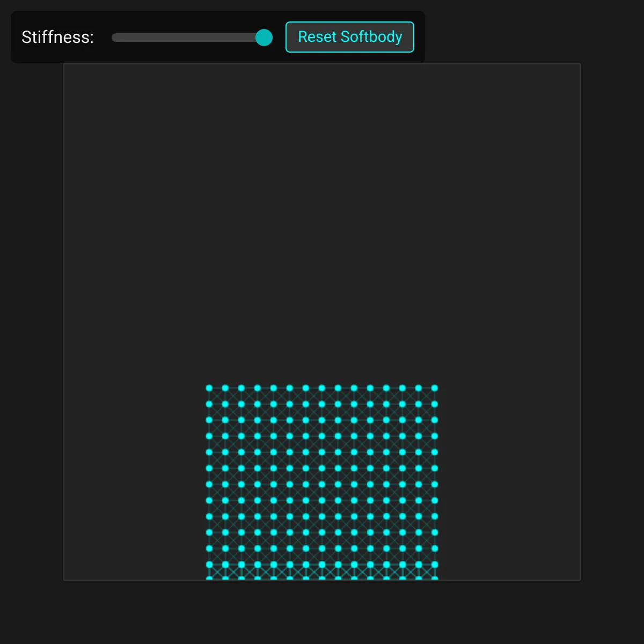Click the center node of the softbody grid

tap(322, 485)
